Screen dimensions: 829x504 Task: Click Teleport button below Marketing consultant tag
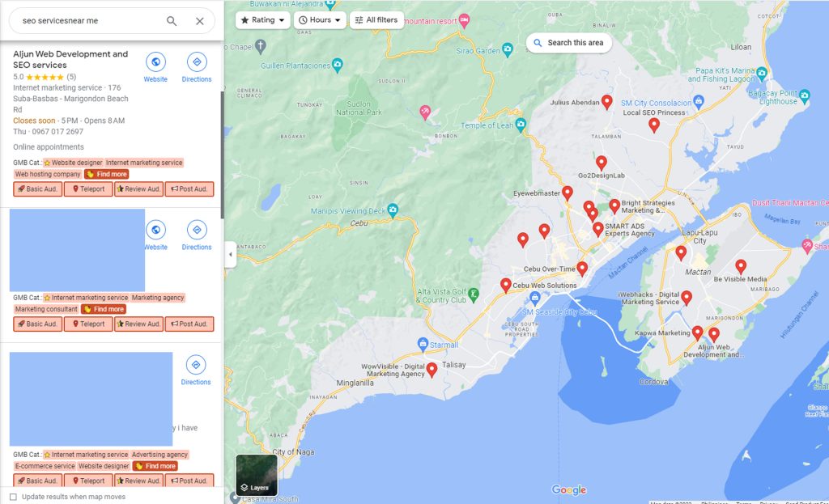[x=88, y=324]
